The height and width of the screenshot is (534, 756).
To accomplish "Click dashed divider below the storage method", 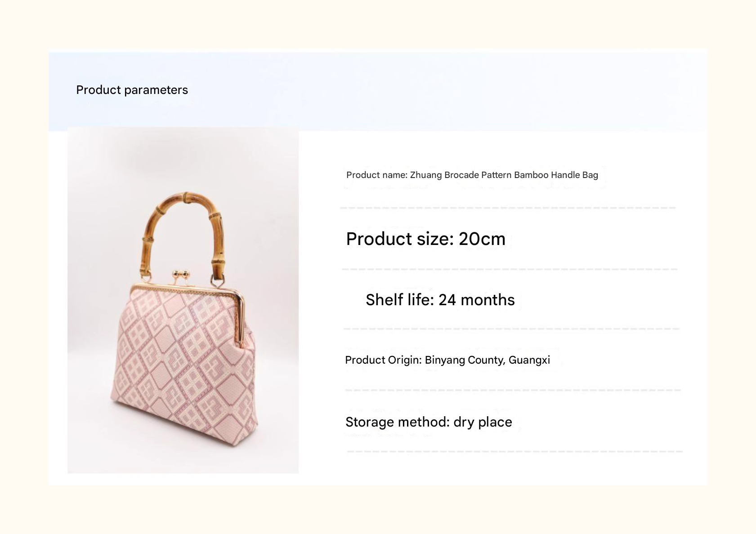I will (x=515, y=451).
